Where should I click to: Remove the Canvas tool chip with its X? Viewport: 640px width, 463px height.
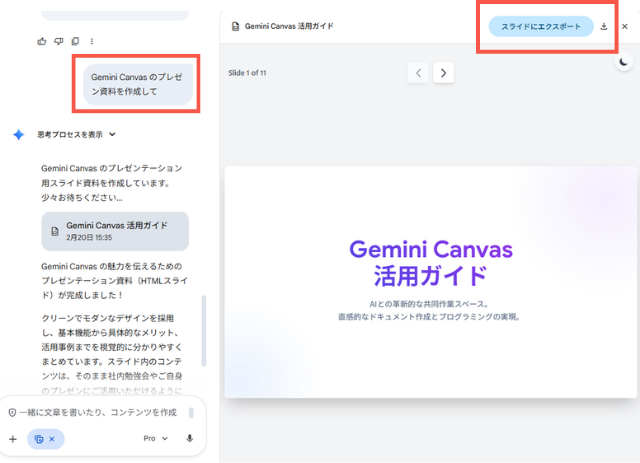52,439
